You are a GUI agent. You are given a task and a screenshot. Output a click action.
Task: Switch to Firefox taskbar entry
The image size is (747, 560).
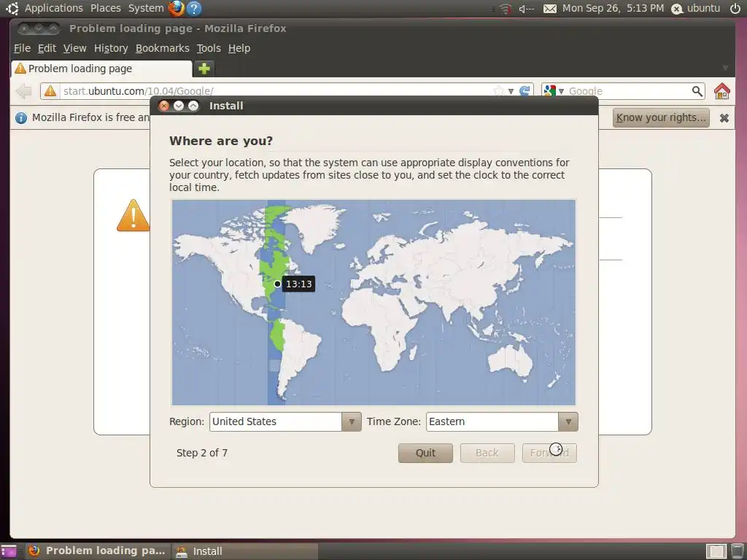click(98, 551)
